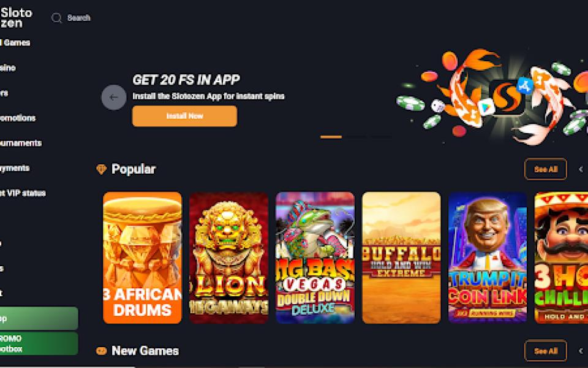Open Get VIP status menu item
Image resolution: width=588 pixels, height=368 pixels.
23,193
